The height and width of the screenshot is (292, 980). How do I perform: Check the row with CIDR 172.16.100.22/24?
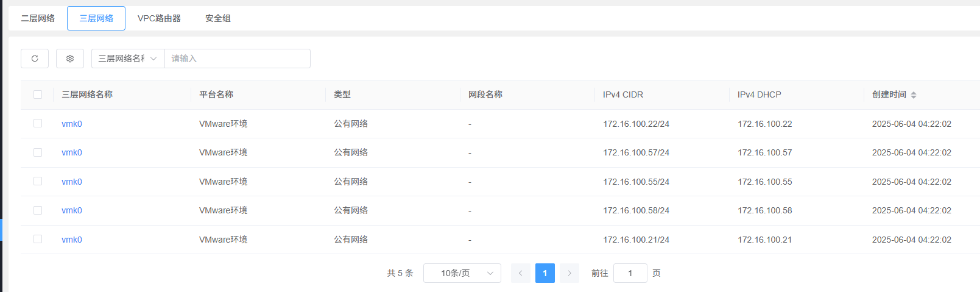pyautogui.click(x=38, y=123)
